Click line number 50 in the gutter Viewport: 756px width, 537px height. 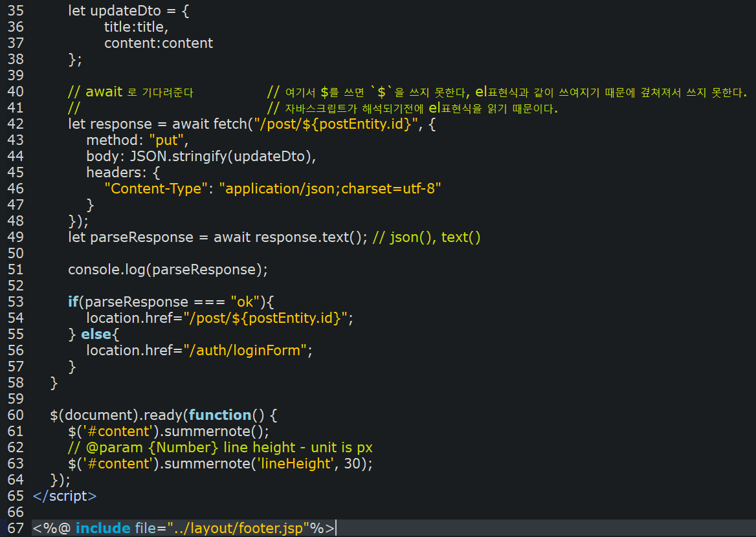pyautogui.click(x=16, y=253)
